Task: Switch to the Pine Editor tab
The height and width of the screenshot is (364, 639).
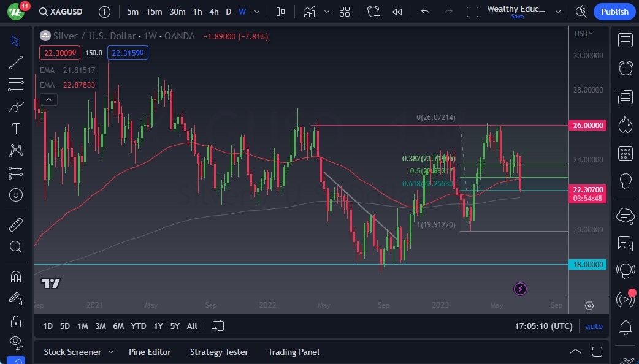Action: tap(150, 352)
